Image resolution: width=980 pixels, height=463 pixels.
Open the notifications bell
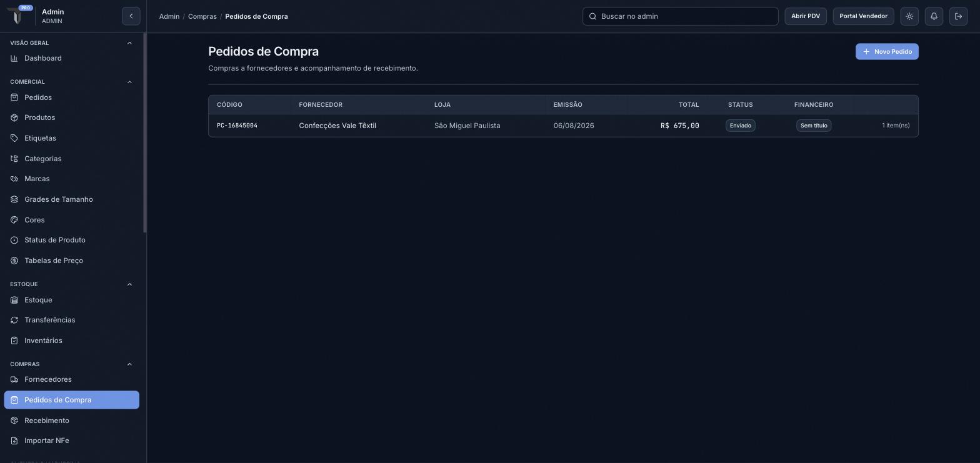click(934, 16)
